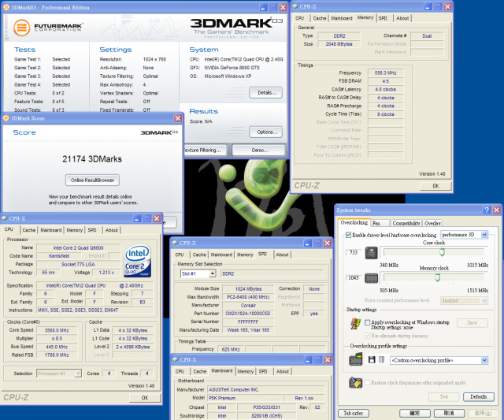Image resolution: width=504 pixels, height=420 pixels.
Task: Close the 3DMark Score window
Action: pos(178,118)
